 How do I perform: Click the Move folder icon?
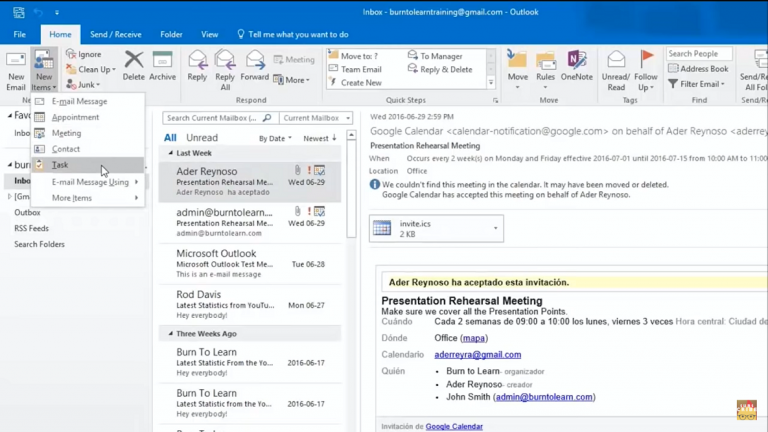[x=517, y=59]
